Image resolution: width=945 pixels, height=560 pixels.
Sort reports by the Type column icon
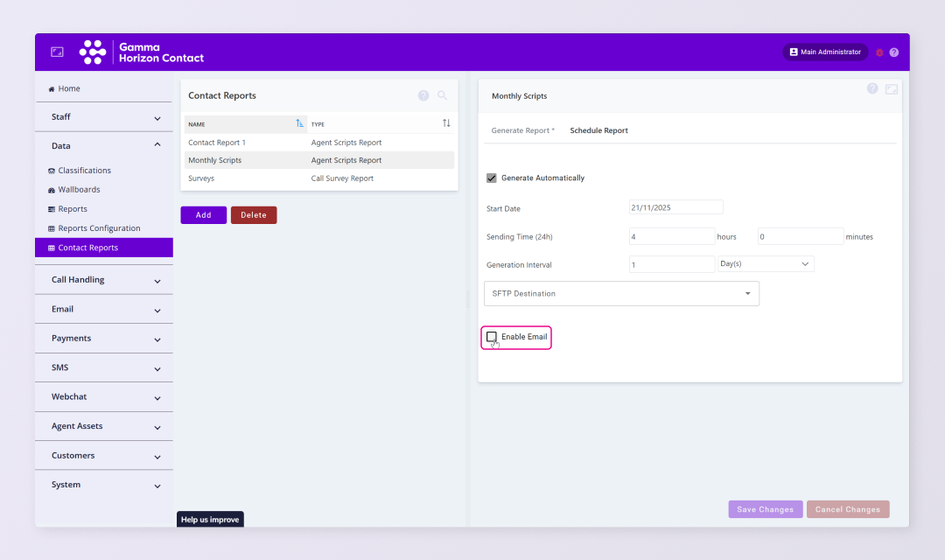pos(446,123)
